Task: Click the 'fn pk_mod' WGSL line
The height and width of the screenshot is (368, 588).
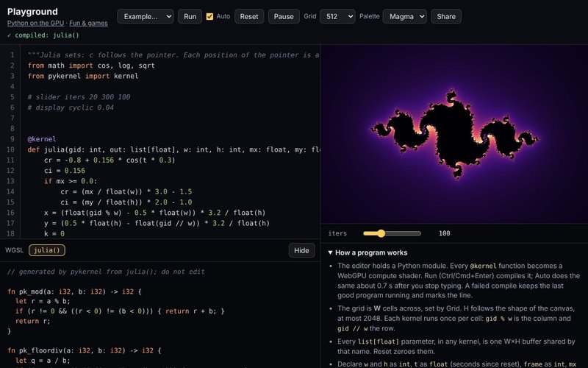Action: point(75,291)
